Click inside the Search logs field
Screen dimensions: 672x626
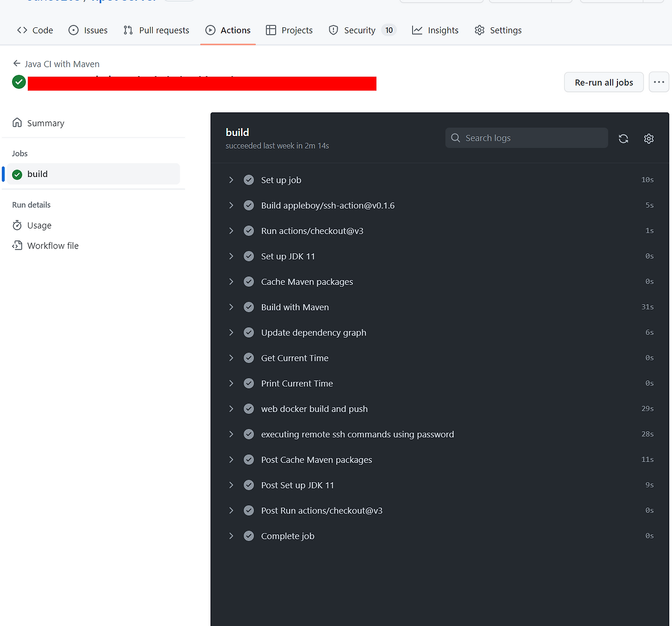(525, 138)
